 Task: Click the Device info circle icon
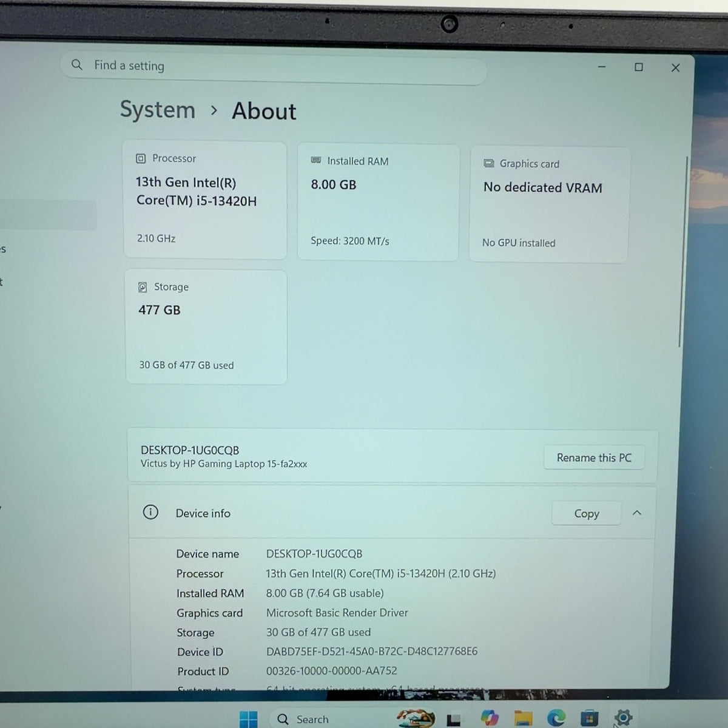point(150,512)
